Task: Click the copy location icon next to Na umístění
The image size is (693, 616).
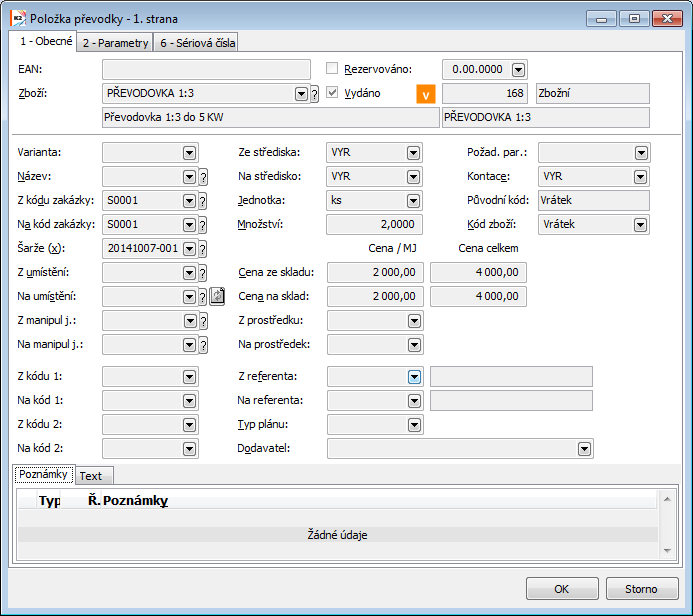Action: tap(217, 296)
